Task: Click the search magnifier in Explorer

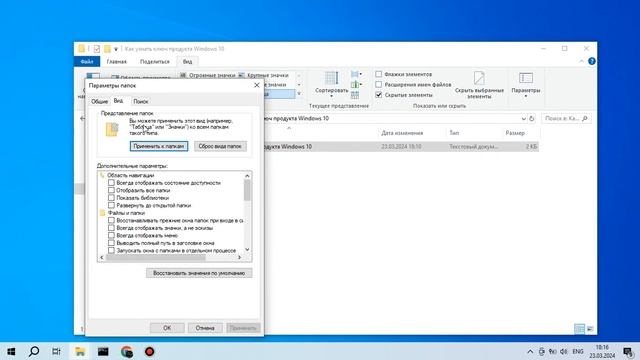Action: click(585, 118)
